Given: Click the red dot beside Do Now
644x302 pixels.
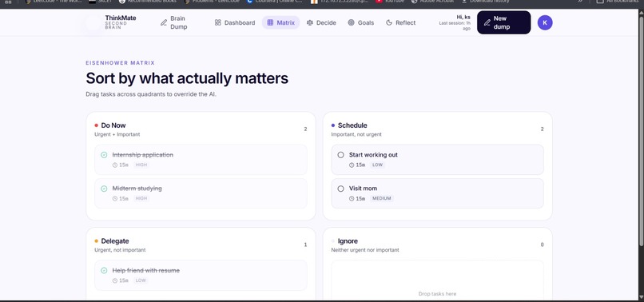Looking at the screenshot, I should [x=96, y=125].
